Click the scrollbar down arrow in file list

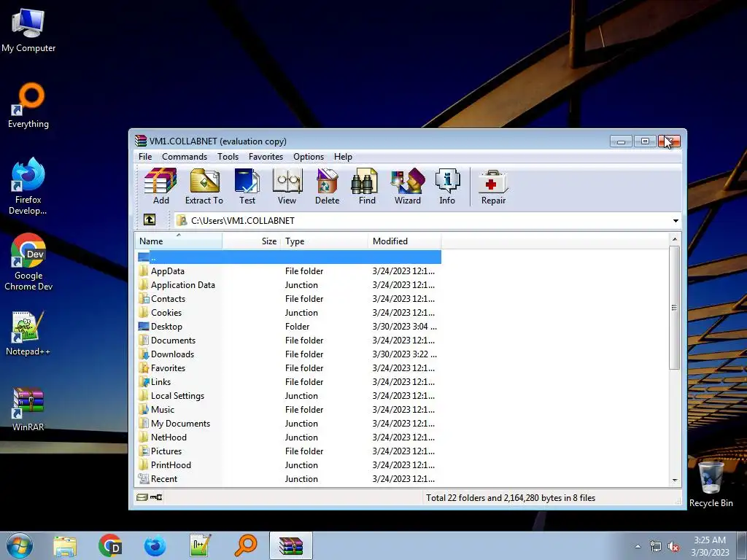tap(675, 481)
